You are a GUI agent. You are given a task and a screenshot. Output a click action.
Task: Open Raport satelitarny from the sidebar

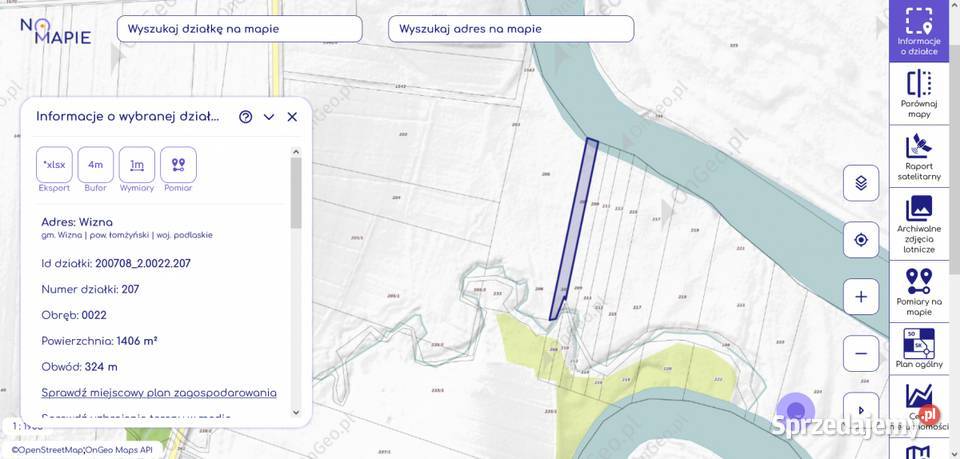click(x=918, y=158)
